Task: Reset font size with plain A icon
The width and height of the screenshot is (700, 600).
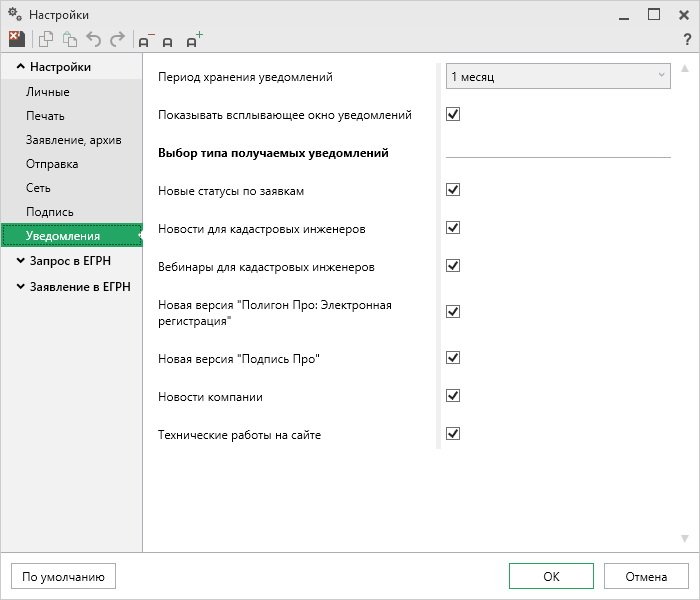Action: click(x=167, y=42)
